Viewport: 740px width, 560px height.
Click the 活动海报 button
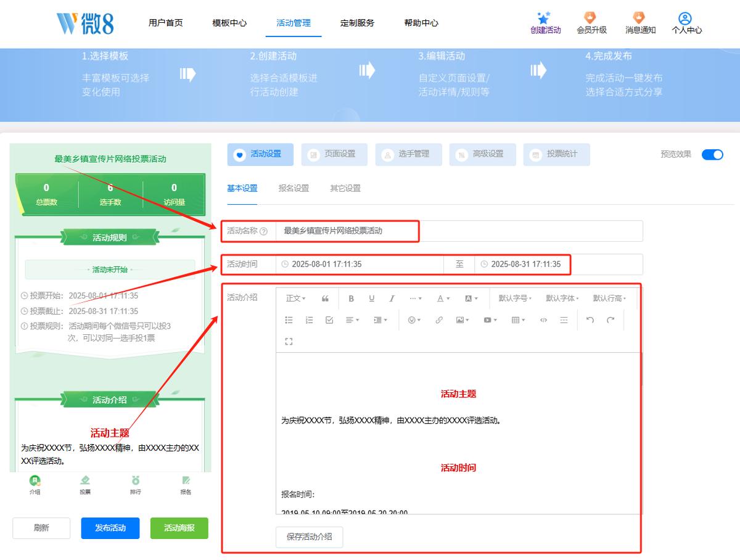(179, 528)
